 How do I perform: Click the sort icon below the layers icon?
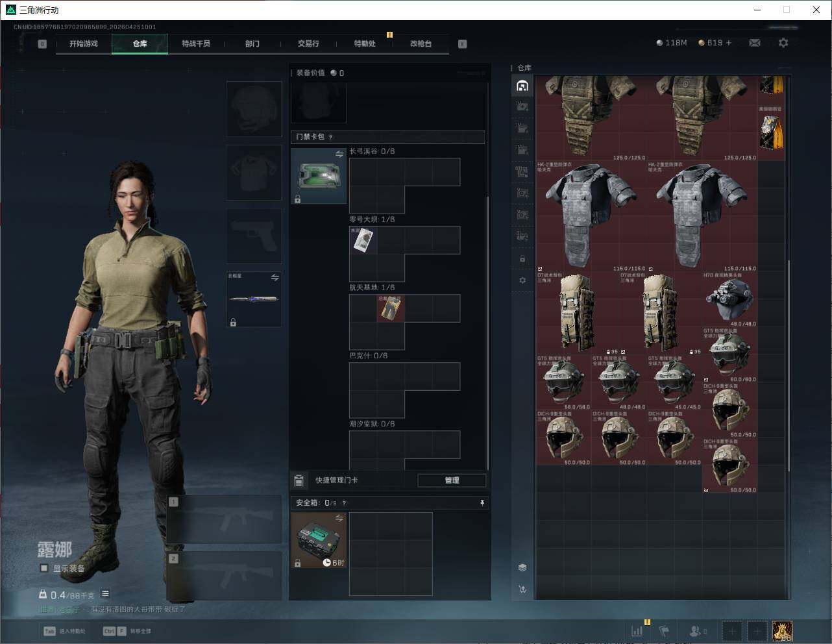pos(522,589)
